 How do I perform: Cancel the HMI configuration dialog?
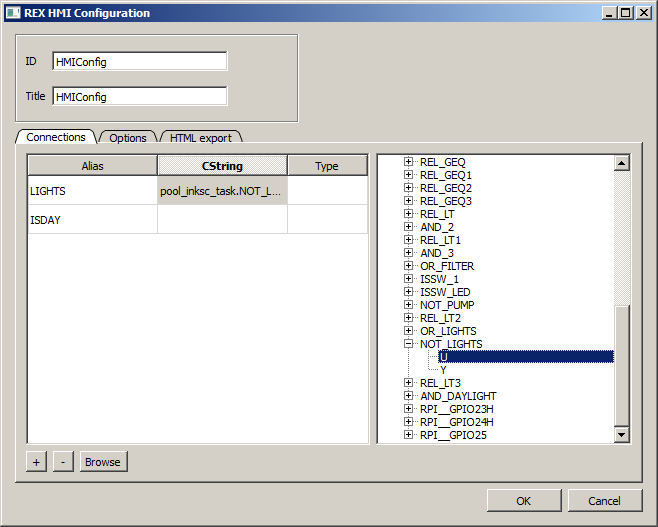coord(604,501)
